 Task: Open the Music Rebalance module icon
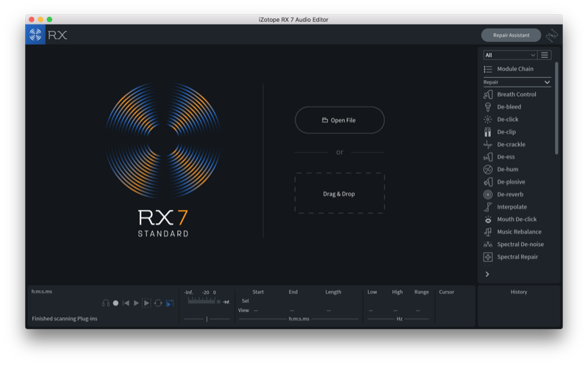pos(487,232)
